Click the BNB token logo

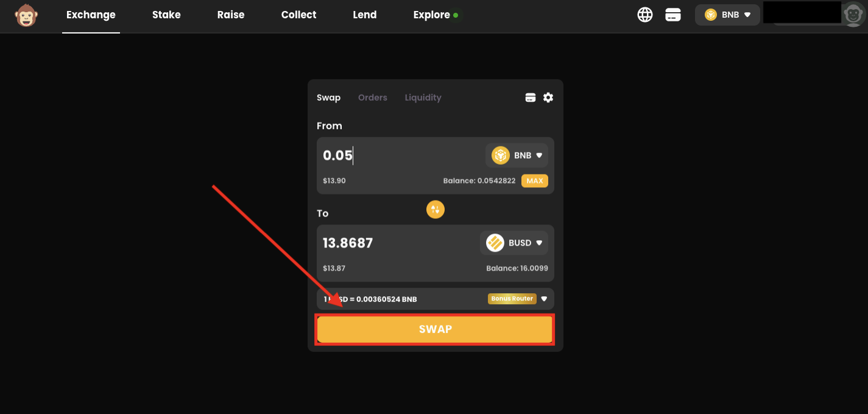coord(500,155)
